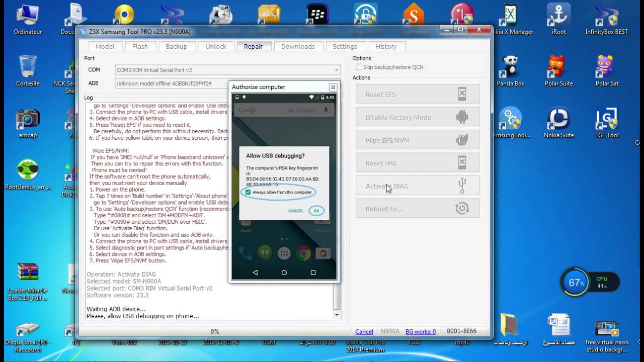Click the Wipe EFS/NVM button
The image size is (644, 362).
click(418, 140)
